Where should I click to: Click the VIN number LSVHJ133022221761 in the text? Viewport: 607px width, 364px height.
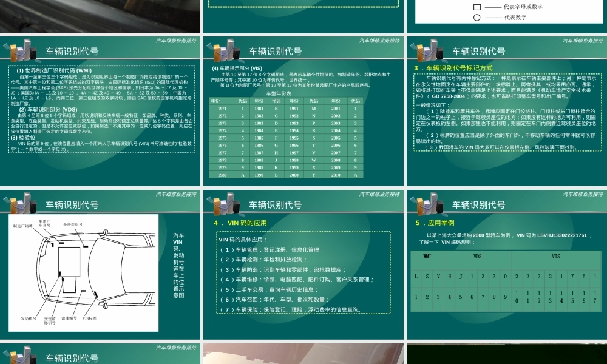(561, 235)
